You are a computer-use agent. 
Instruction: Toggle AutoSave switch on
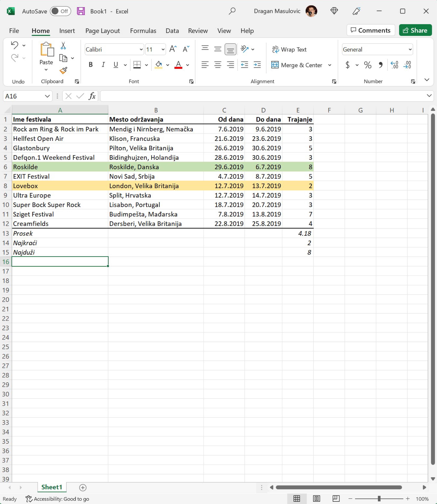pos(60,11)
